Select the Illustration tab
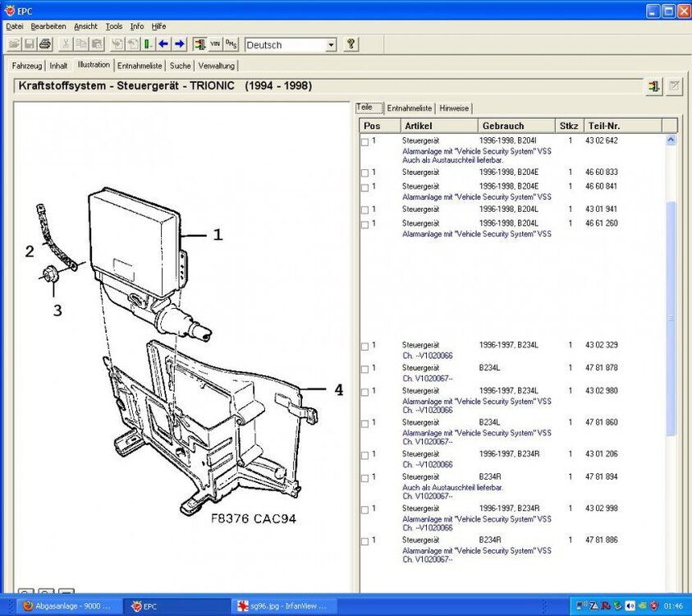692x616 pixels. pyautogui.click(x=94, y=64)
